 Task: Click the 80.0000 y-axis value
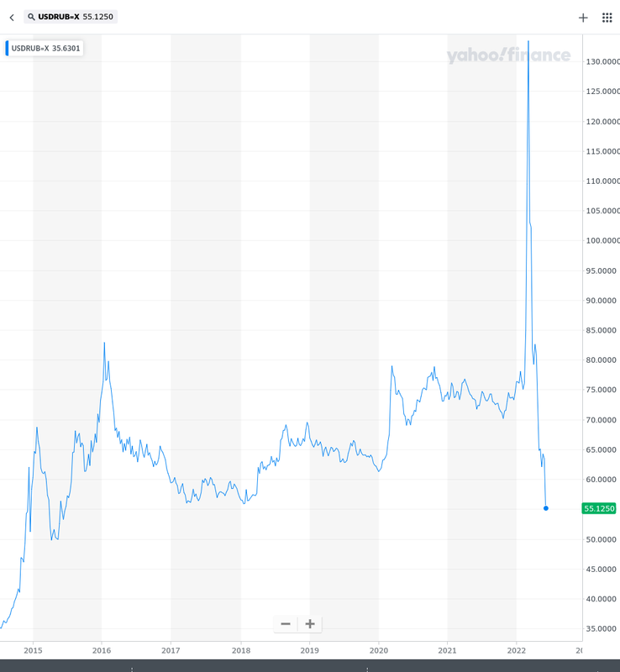pos(602,360)
